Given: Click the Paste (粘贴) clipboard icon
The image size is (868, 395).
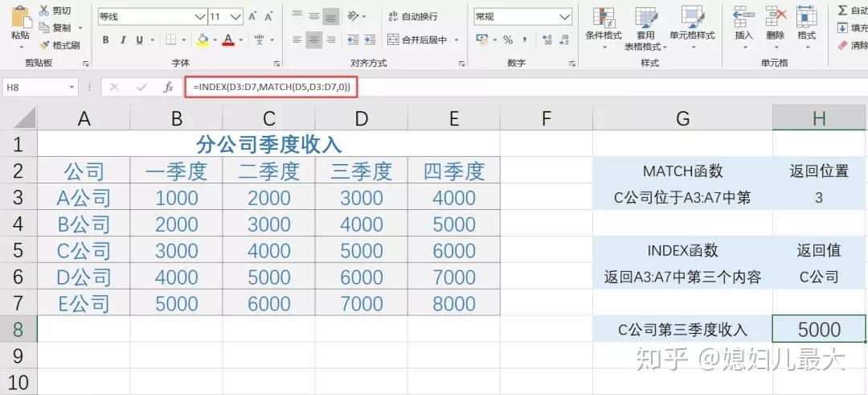Looking at the screenshot, I should click(20, 17).
